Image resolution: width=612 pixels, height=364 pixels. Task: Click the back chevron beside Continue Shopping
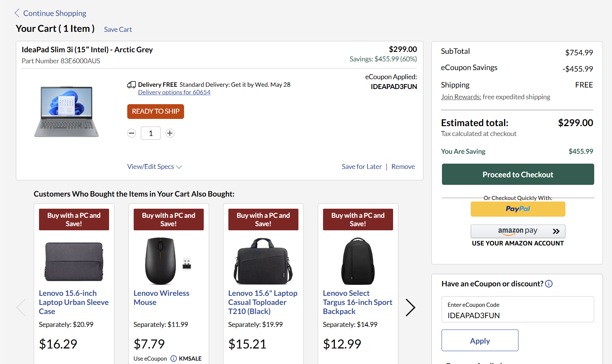[17, 13]
